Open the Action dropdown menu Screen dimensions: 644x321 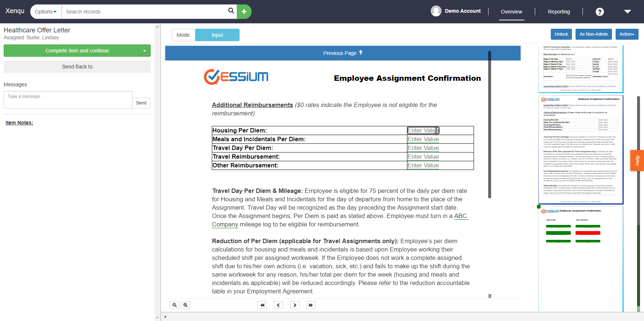click(627, 34)
